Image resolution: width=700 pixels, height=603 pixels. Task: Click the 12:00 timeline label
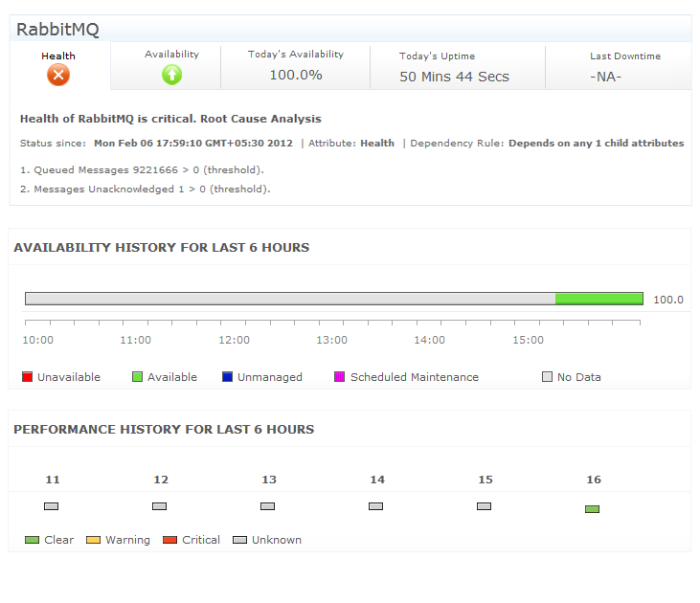(x=234, y=340)
